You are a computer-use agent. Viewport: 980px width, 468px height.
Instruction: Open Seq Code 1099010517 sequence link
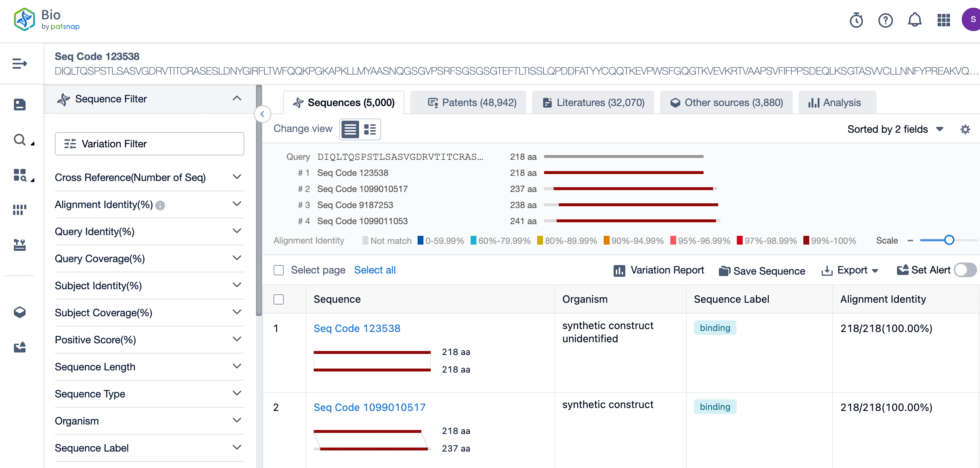369,407
